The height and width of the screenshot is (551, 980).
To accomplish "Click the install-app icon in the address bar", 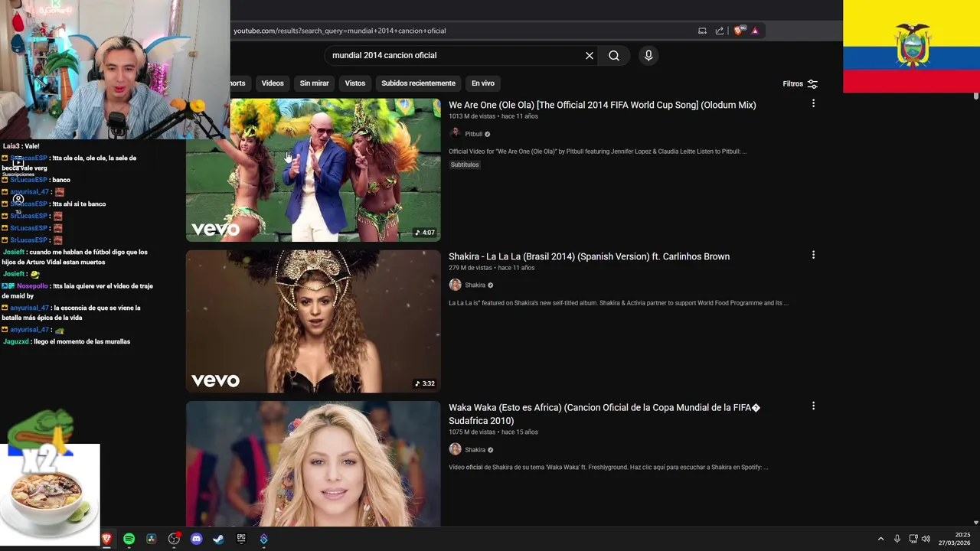I will click(x=702, y=31).
